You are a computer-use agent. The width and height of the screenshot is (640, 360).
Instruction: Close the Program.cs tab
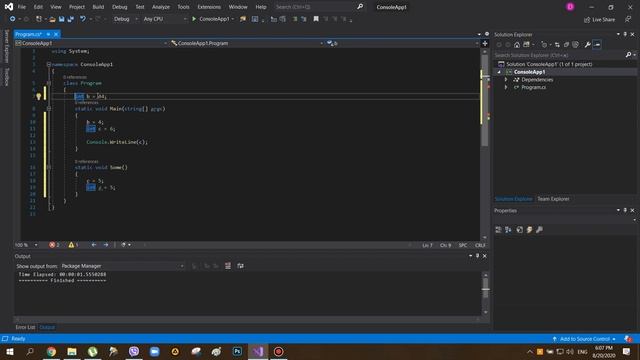[x=56, y=34]
